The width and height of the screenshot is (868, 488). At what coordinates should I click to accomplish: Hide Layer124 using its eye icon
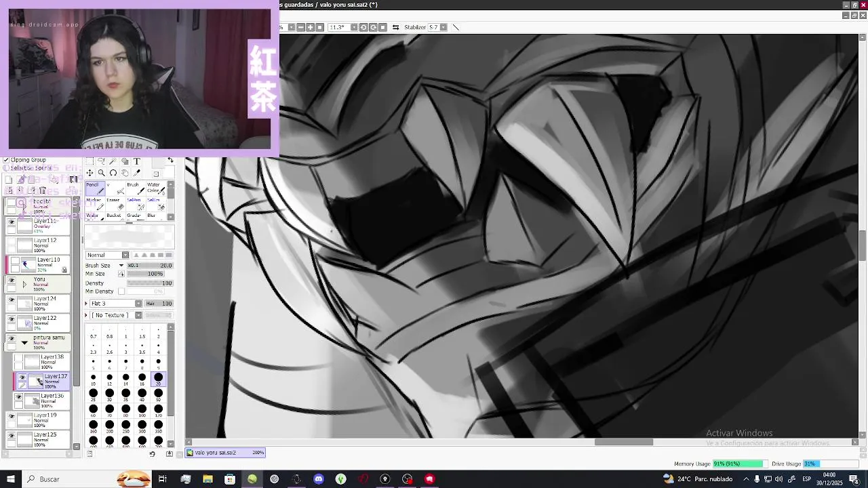pyautogui.click(x=11, y=300)
